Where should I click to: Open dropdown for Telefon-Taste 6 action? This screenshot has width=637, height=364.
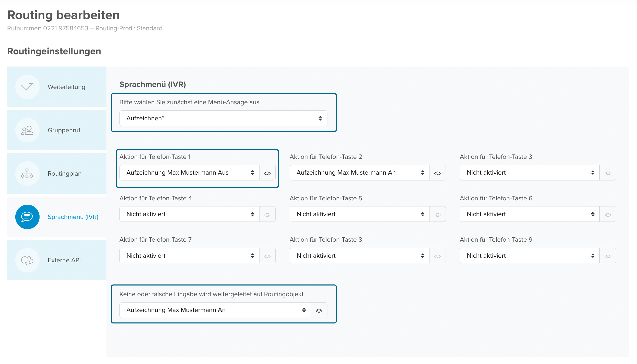pyautogui.click(x=529, y=214)
